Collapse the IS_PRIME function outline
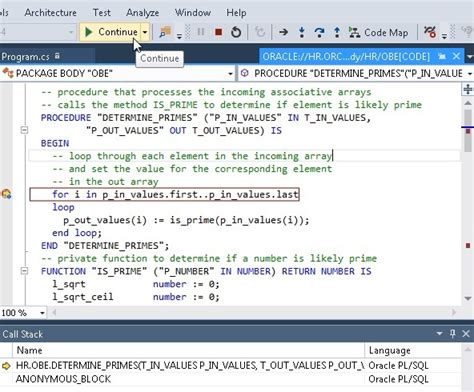Screen dimensions: 474x392 [24, 271]
